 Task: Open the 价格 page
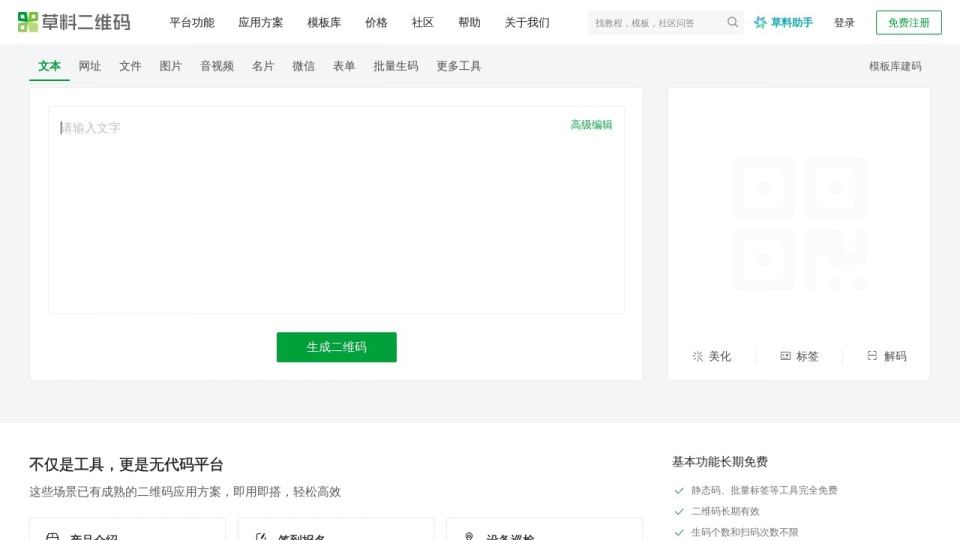click(x=376, y=23)
